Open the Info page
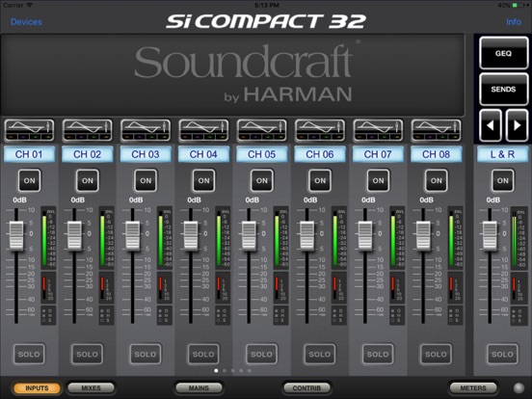The image size is (532, 399). [x=514, y=22]
